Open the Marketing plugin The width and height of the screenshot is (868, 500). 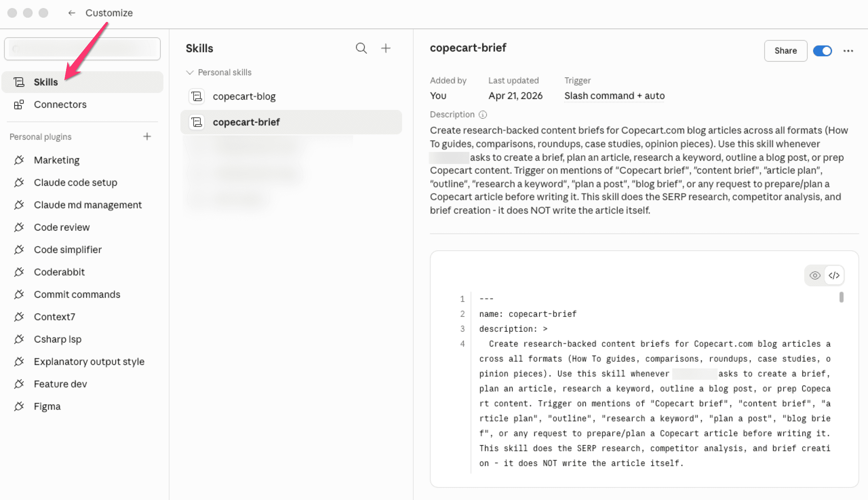[x=57, y=160]
